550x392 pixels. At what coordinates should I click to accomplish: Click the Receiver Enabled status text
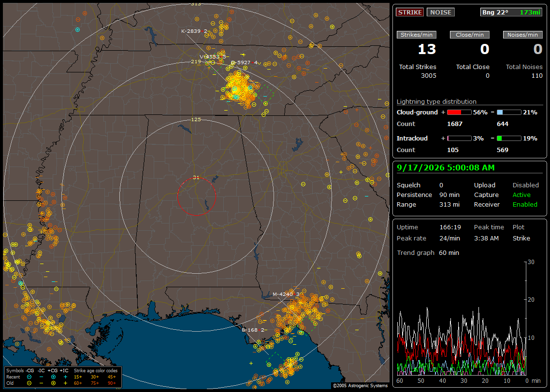(x=525, y=205)
